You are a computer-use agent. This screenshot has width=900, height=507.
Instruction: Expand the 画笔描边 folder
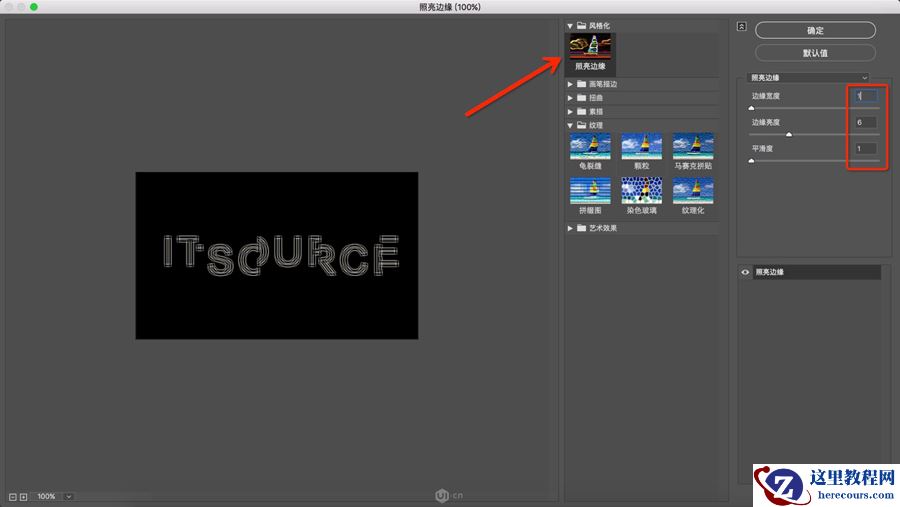pyautogui.click(x=570, y=84)
